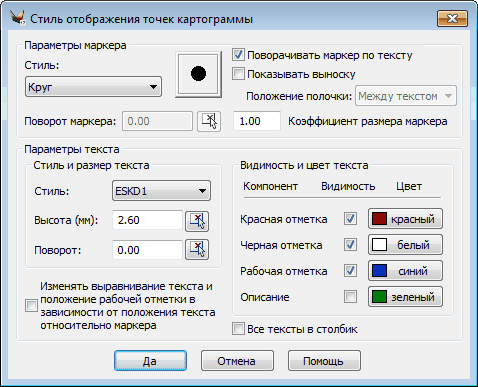Viewport: 478px width, 387px height.
Task: Open the Помощь help button
Action: [x=324, y=361]
